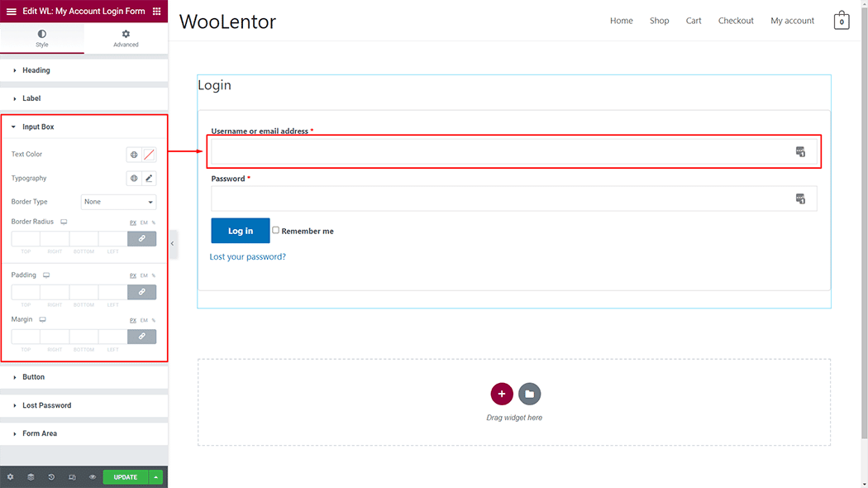868x488 pixels.
Task: Open the template library folder button
Action: point(530,394)
